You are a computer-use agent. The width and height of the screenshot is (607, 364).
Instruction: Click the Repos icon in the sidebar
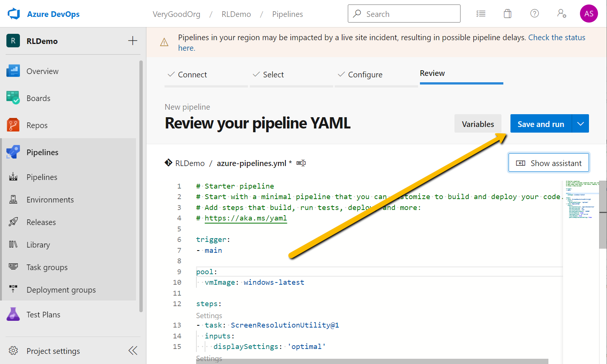tap(13, 125)
